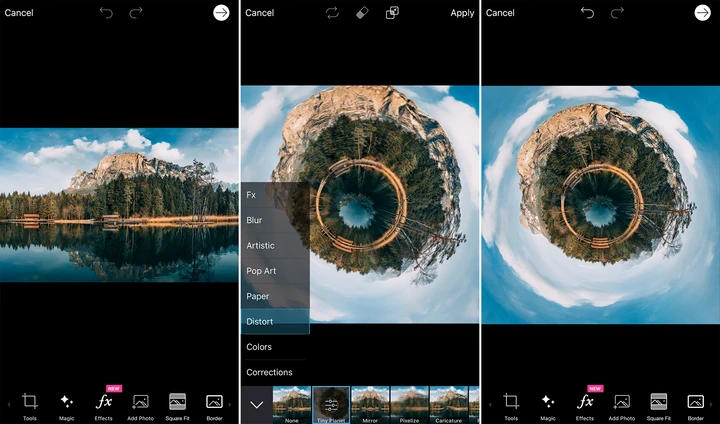Screen dimensions: 720x424
Task: Tap the redo arrow on the left screen
Action: (136, 13)
